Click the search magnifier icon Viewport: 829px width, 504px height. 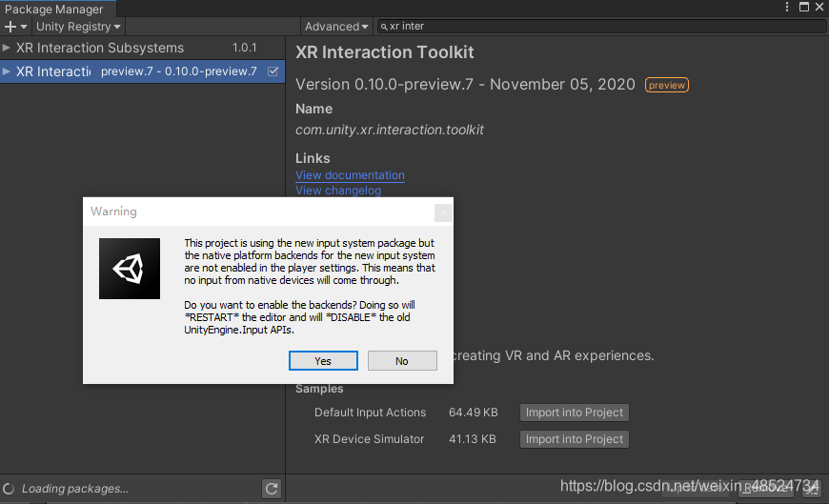pos(384,27)
